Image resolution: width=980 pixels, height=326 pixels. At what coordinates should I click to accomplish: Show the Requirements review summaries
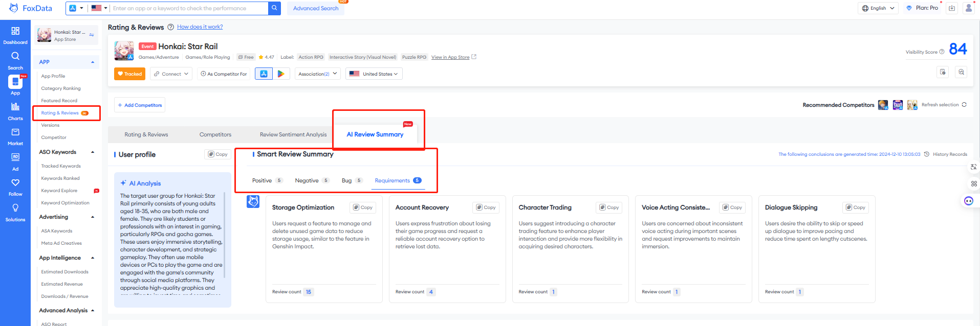(398, 180)
